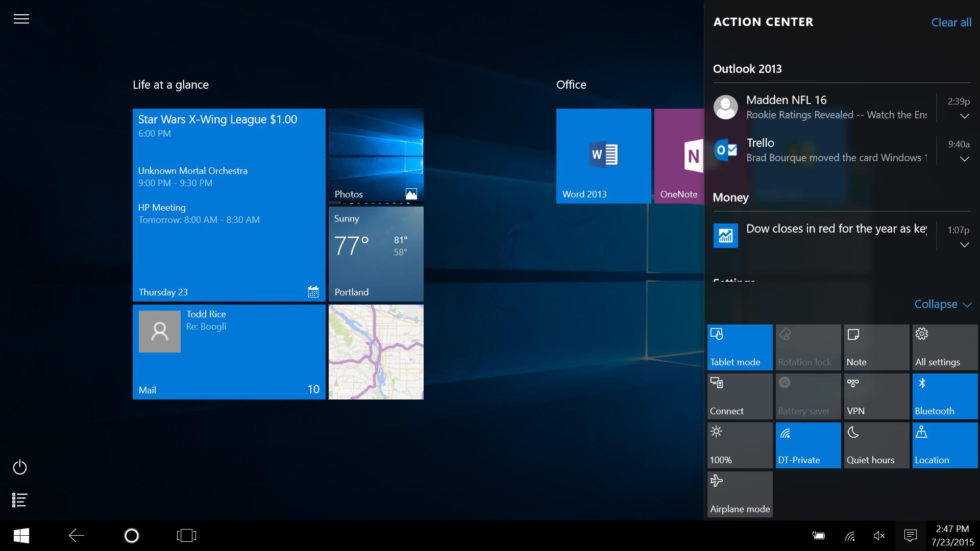The width and height of the screenshot is (980, 551).
Task: Toggle Tablet mode quick action
Action: 740,347
